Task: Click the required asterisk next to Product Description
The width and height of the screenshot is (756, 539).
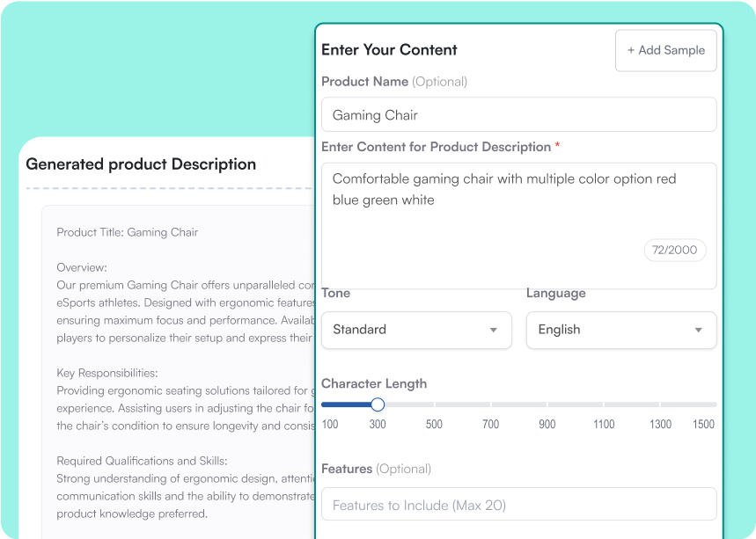Action: point(556,147)
